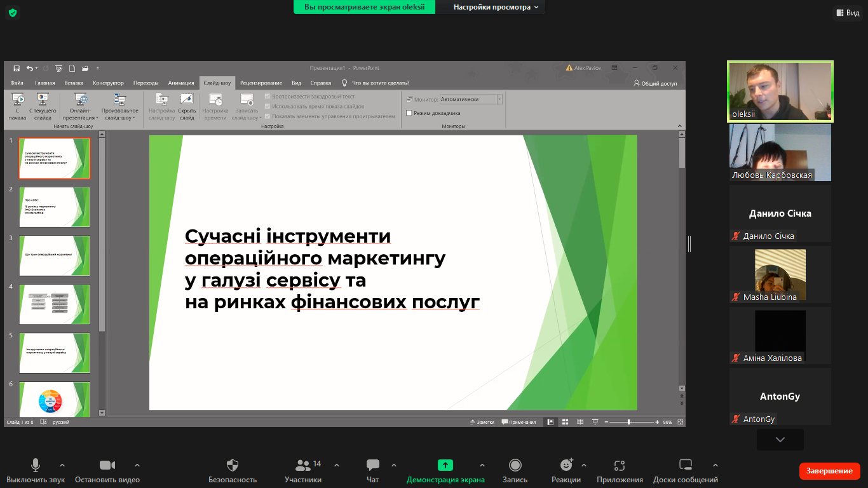
Task: Mute the microphone in Zoom toolbar
Action: [x=36, y=466]
